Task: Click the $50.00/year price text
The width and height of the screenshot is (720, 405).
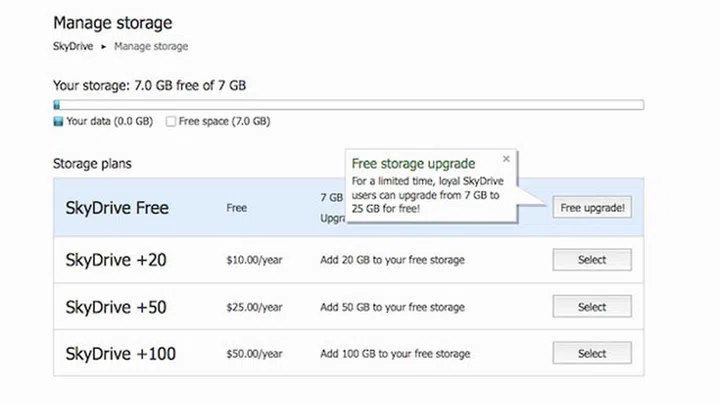Action: (x=254, y=354)
